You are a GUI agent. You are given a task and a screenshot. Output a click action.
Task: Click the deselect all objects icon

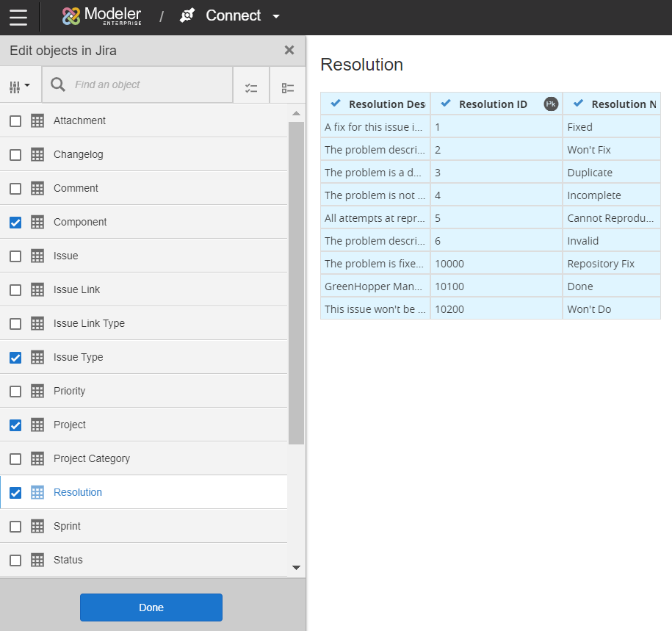pyautogui.click(x=287, y=87)
